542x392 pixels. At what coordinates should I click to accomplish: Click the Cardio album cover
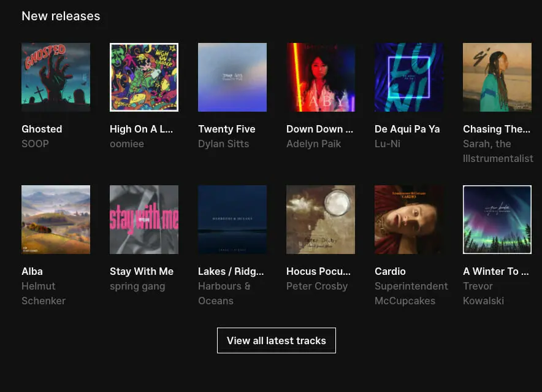click(409, 220)
